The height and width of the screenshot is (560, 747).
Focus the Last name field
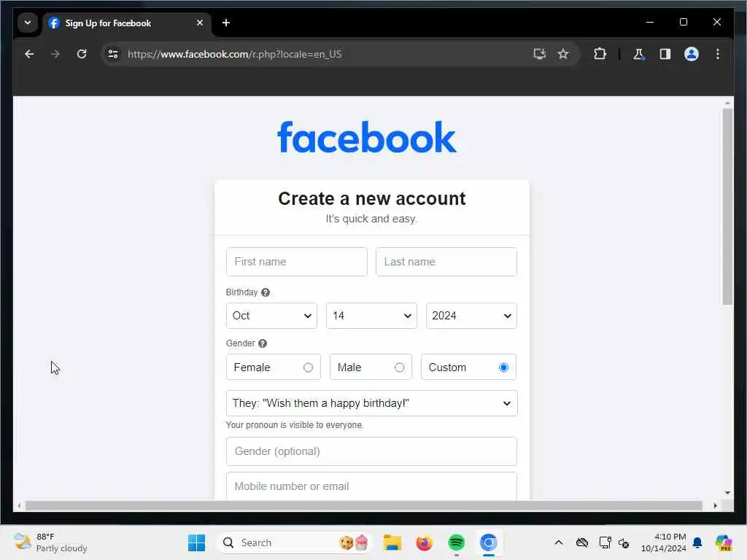pyautogui.click(x=446, y=262)
